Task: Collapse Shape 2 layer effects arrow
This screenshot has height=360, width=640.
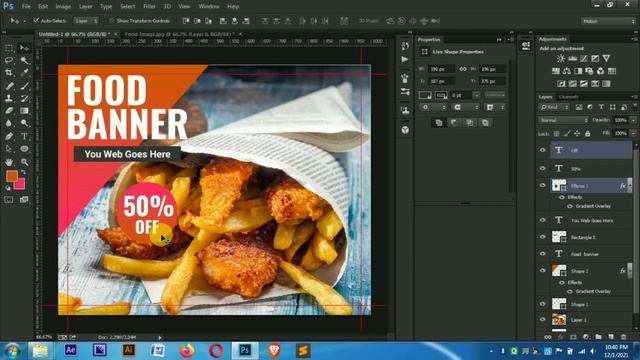Action: click(x=630, y=271)
